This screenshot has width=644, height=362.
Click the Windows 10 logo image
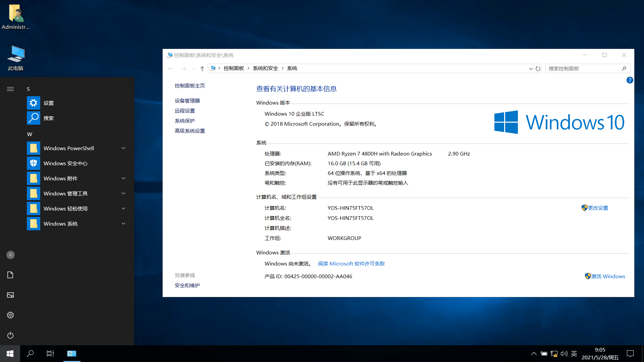pyautogui.click(x=559, y=122)
